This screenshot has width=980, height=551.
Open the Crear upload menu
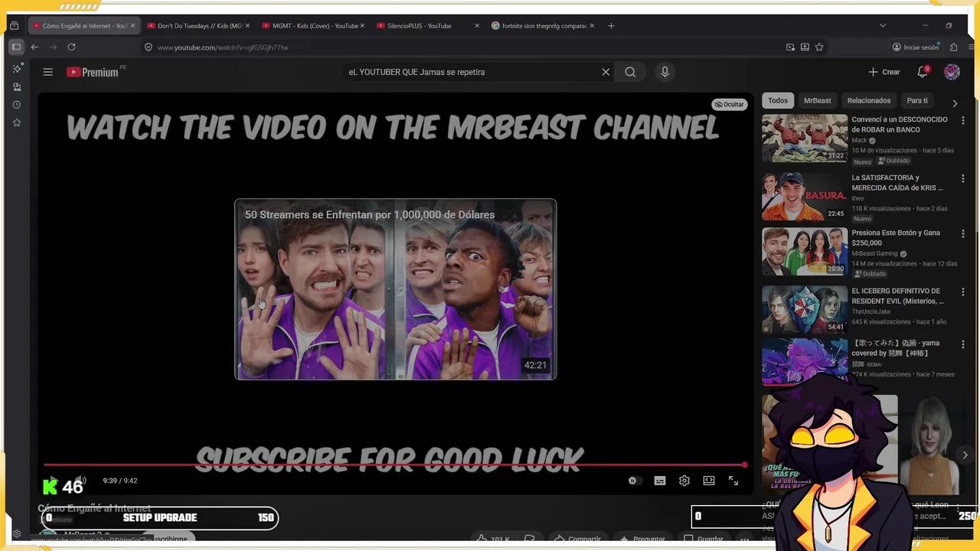click(x=884, y=72)
